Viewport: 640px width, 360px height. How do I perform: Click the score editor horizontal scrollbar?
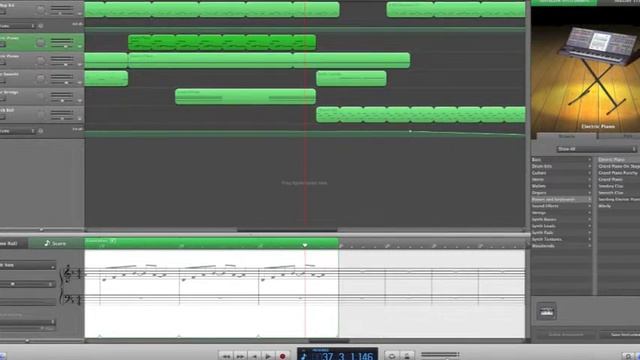[x=329, y=340]
